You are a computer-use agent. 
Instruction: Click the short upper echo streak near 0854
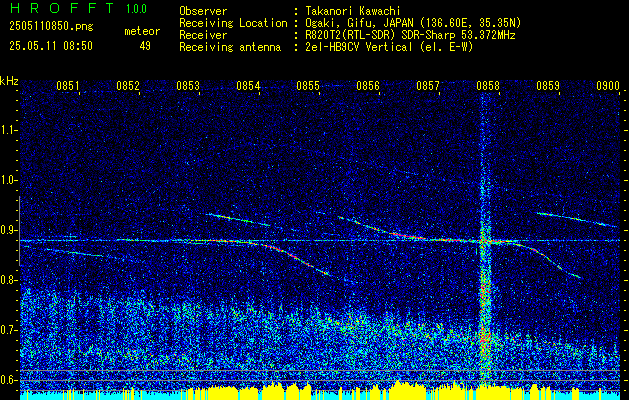pyautogui.click(x=238, y=219)
